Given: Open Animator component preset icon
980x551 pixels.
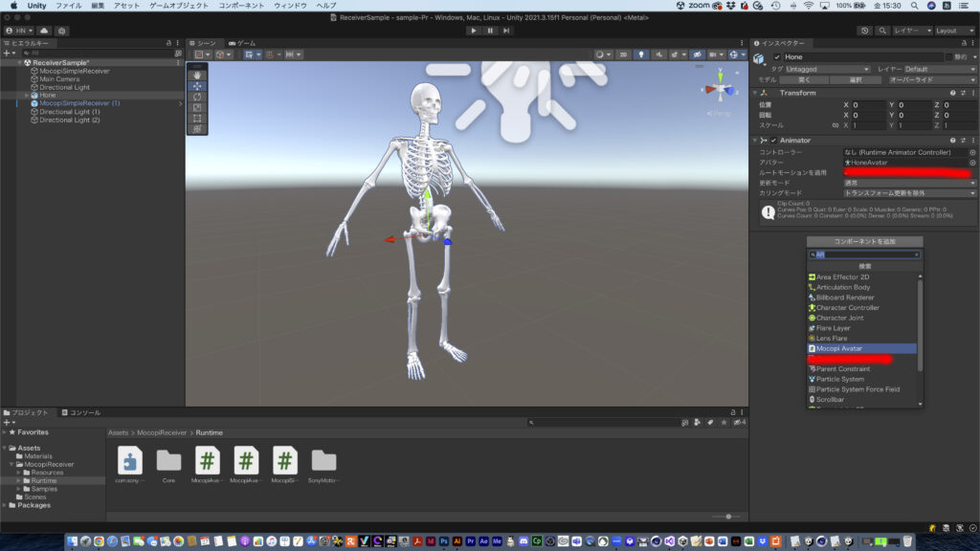Looking at the screenshot, I should coord(963,141).
